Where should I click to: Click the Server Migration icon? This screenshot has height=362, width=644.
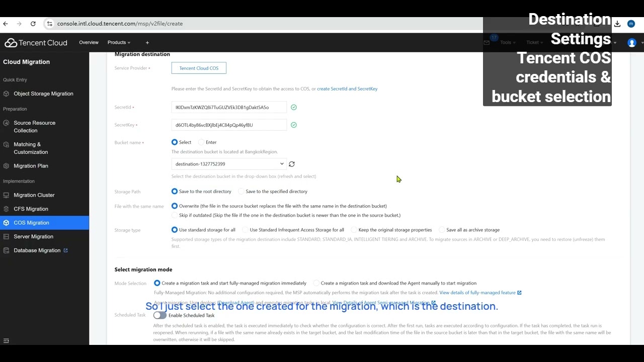pos(6,236)
